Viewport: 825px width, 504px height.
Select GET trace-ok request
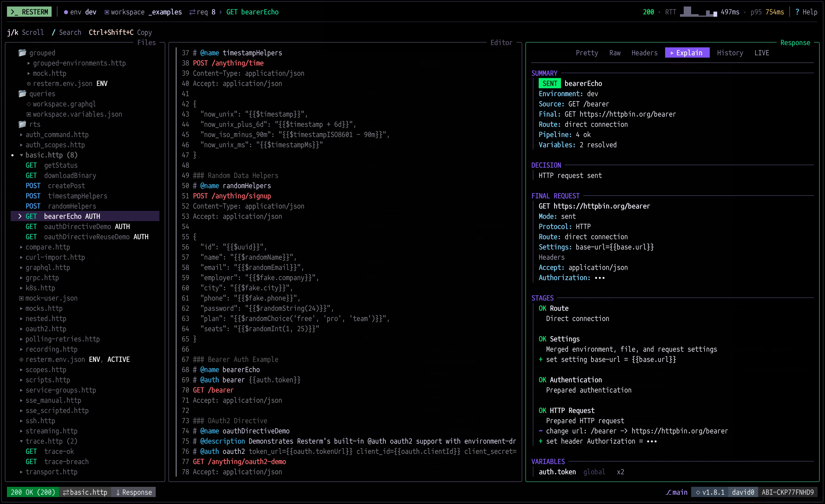click(49, 452)
